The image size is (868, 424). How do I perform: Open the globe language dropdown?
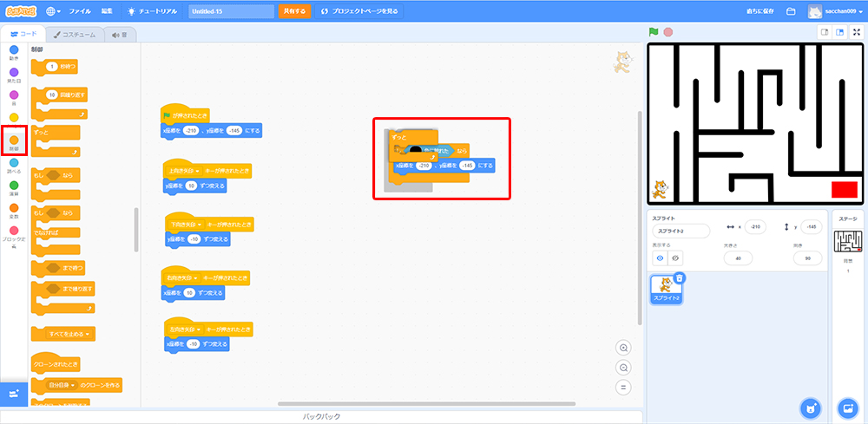(54, 11)
